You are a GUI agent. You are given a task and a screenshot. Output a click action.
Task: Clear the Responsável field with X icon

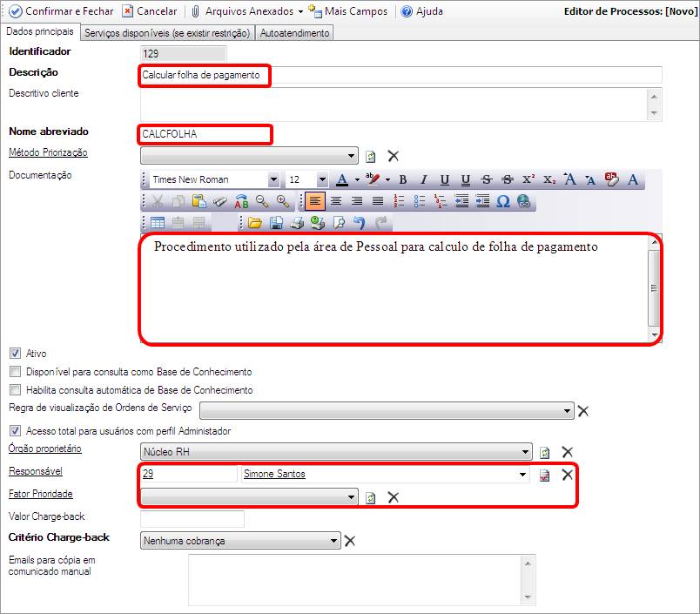[567, 475]
